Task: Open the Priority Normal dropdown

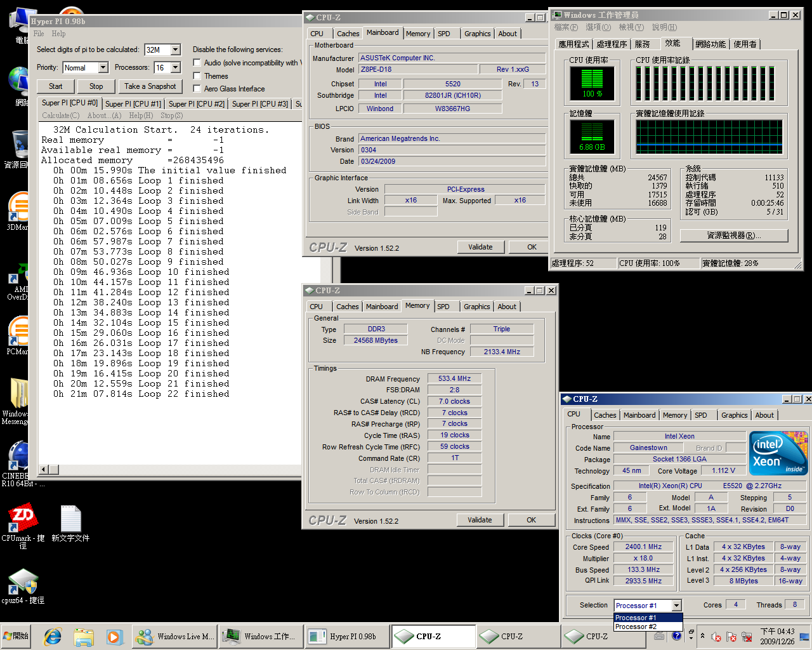Action: pos(103,67)
